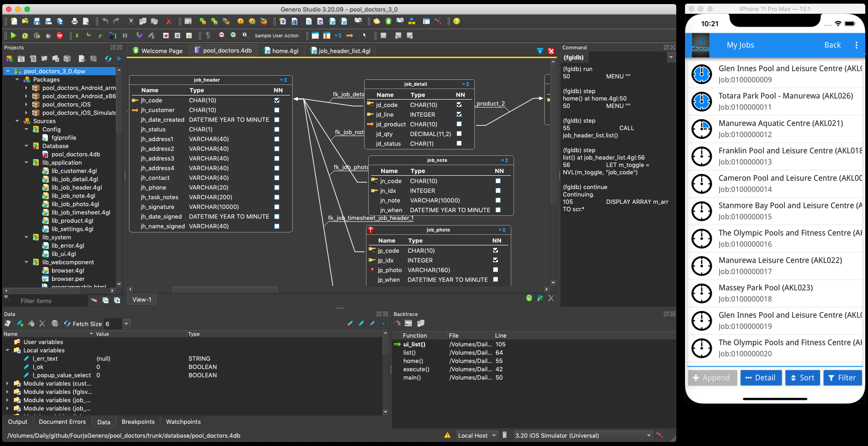
Task: Toggle NN checkbox for jh_code
Action: (x=277, y=100)
